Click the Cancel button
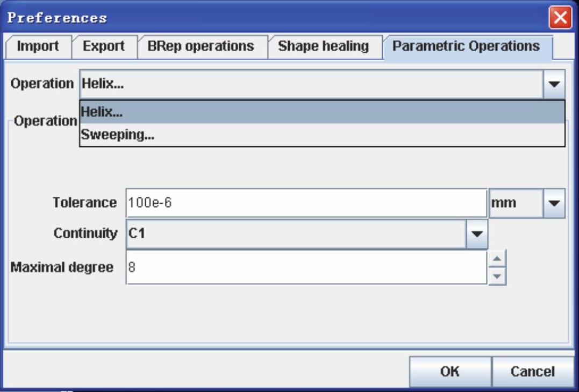The image size is (579, 392). (532, 372)
